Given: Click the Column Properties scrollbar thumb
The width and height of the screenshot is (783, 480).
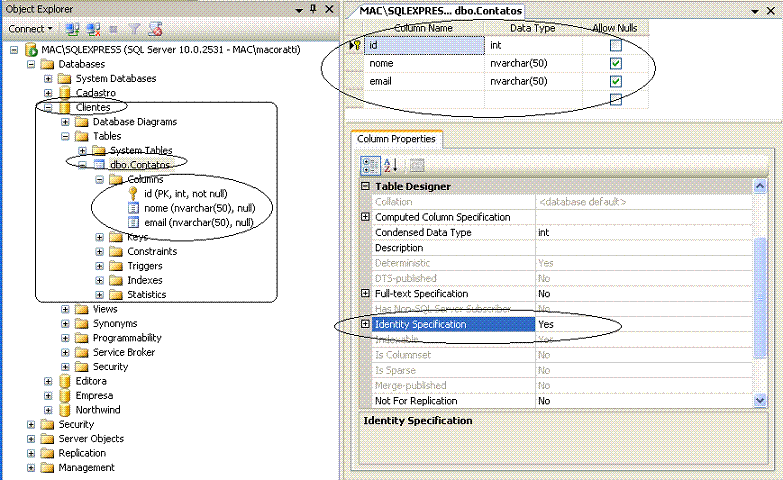Looking at the screenshot, I should point(760,298).
